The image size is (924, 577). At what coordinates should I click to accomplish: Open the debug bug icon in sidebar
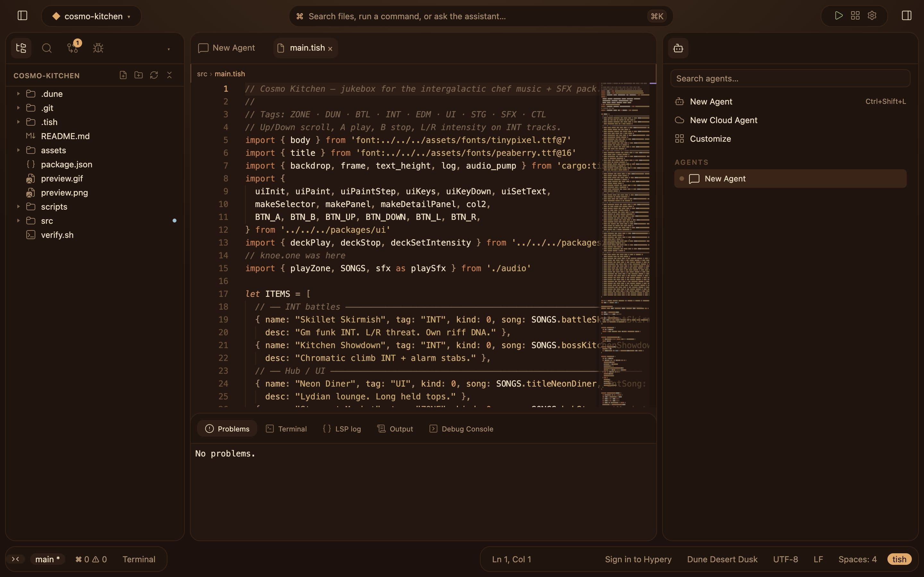point(98,48)
